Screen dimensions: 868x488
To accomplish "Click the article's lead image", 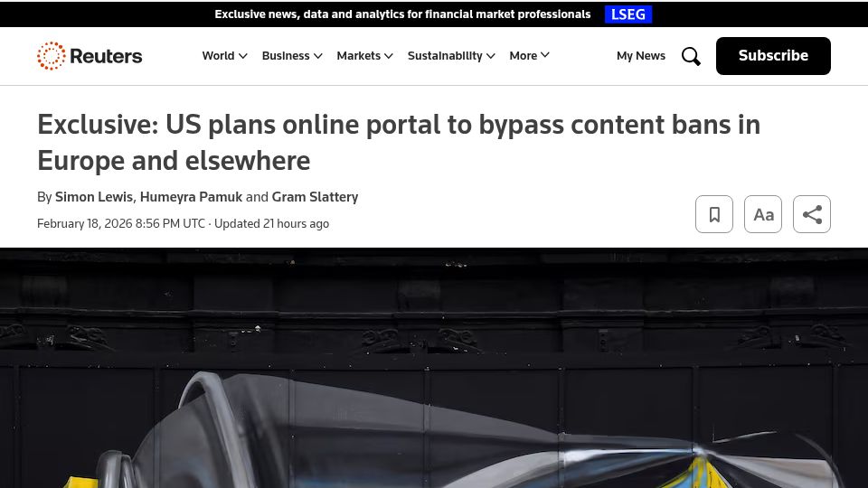I will click(434, 368).
